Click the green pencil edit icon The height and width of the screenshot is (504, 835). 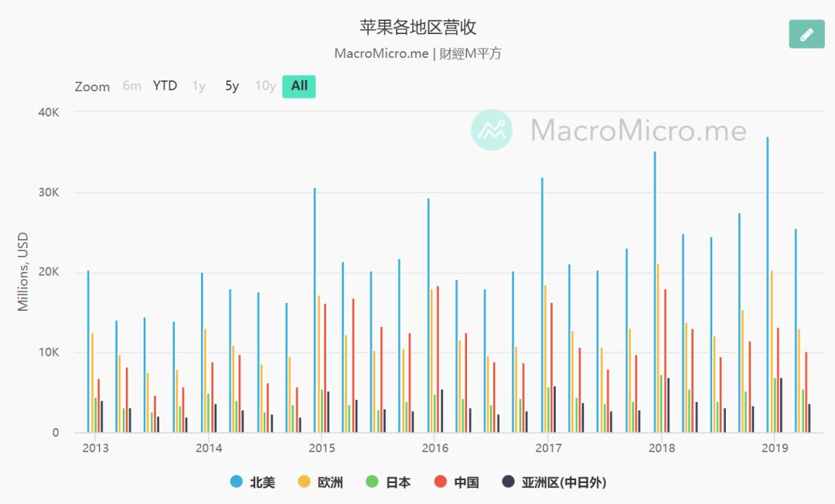coord(806,34)
